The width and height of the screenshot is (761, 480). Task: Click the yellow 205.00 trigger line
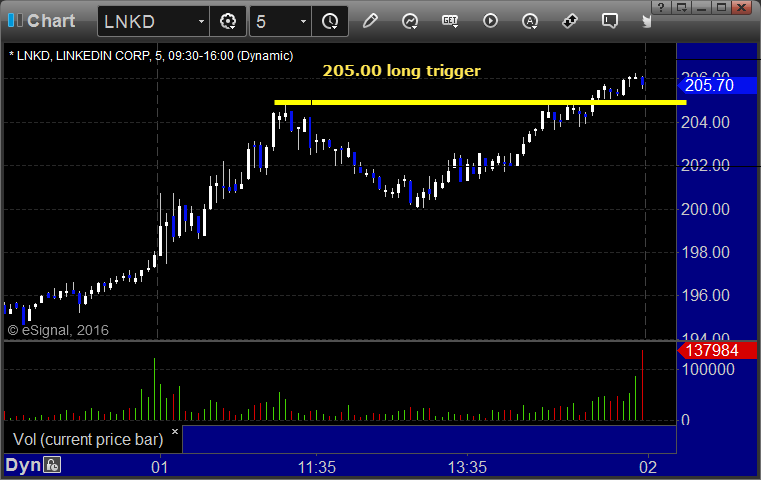click(x=480, y=102)
